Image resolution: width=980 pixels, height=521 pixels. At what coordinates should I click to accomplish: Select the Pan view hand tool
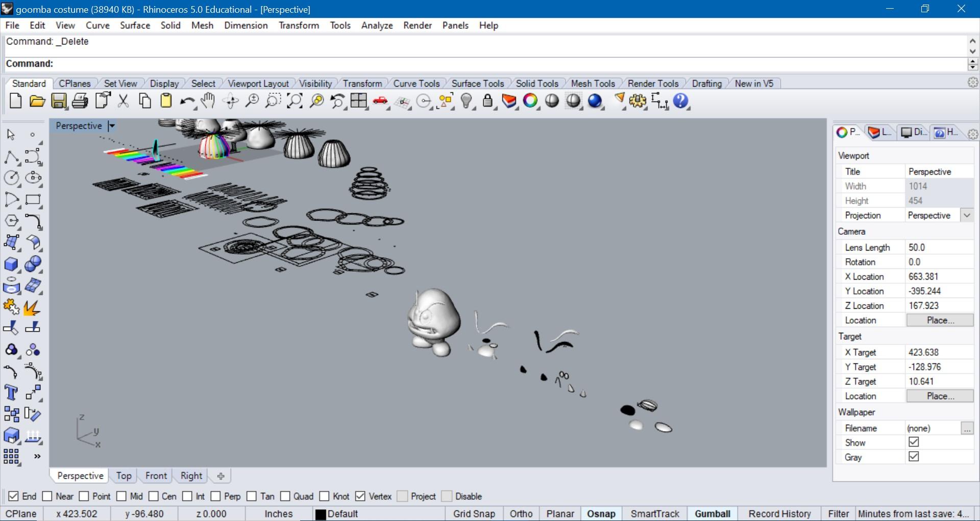[x=208, y=101]
